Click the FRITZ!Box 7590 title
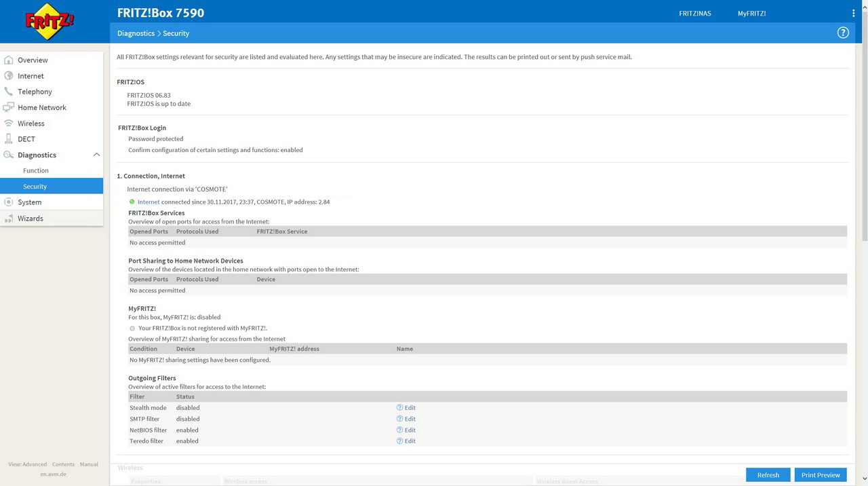 click(x=160, y=13)
